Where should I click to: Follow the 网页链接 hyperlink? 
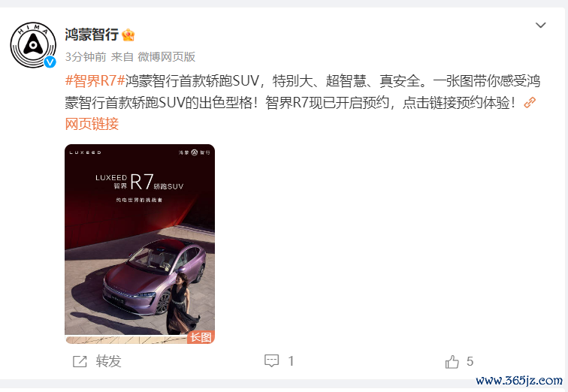pyautogui.click(x=92, y=124)
